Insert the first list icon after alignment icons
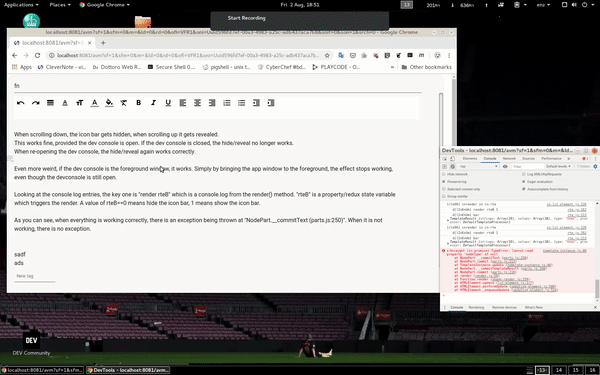The image size is (600, 375). [x=227, y=103]
